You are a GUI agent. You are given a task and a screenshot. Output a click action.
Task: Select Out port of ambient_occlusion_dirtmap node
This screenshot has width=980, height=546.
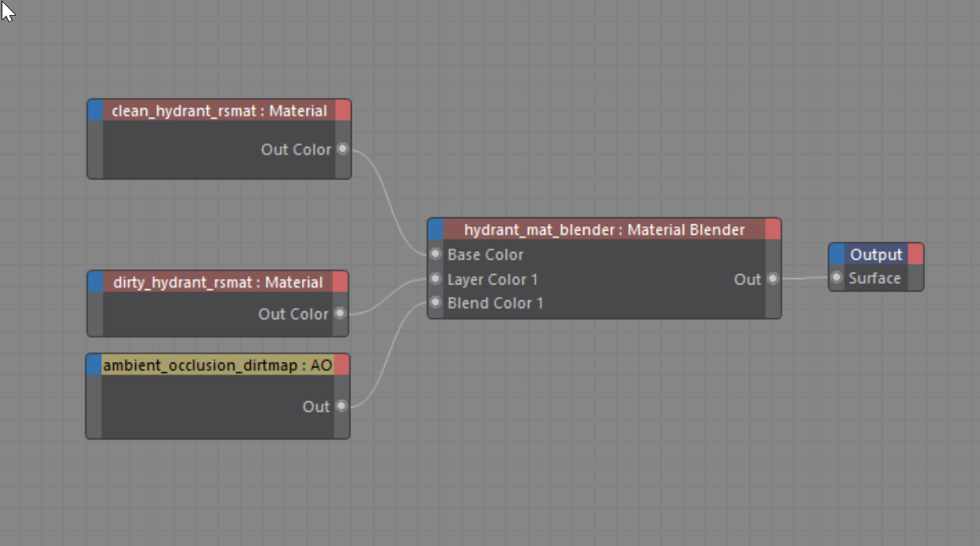point(341,405)
